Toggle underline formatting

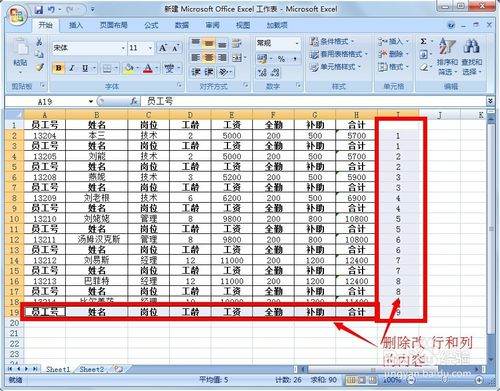click(x=85, y=68)
